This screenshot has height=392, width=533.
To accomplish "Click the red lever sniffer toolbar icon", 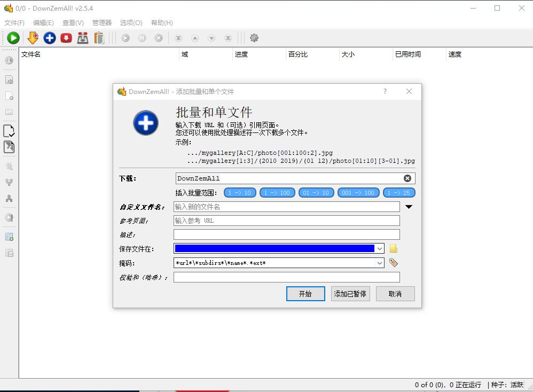I will pyautogui.click(x=83, y=38).
